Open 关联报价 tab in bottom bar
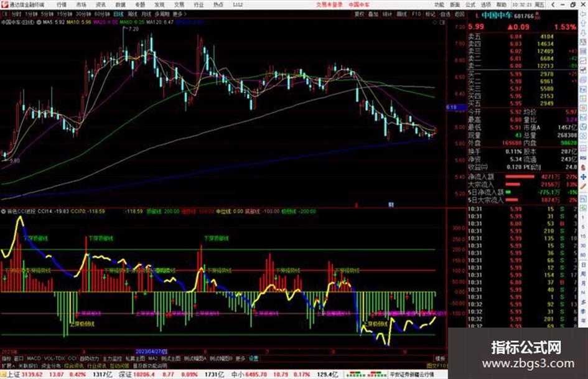The height and width of the screenshot is (379, 588). [28, 366]
